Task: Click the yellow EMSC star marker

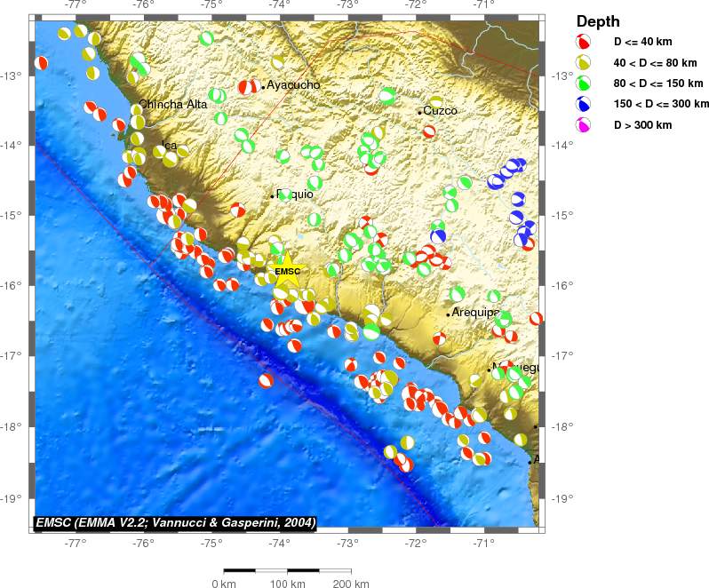Action: click(287, 272)
